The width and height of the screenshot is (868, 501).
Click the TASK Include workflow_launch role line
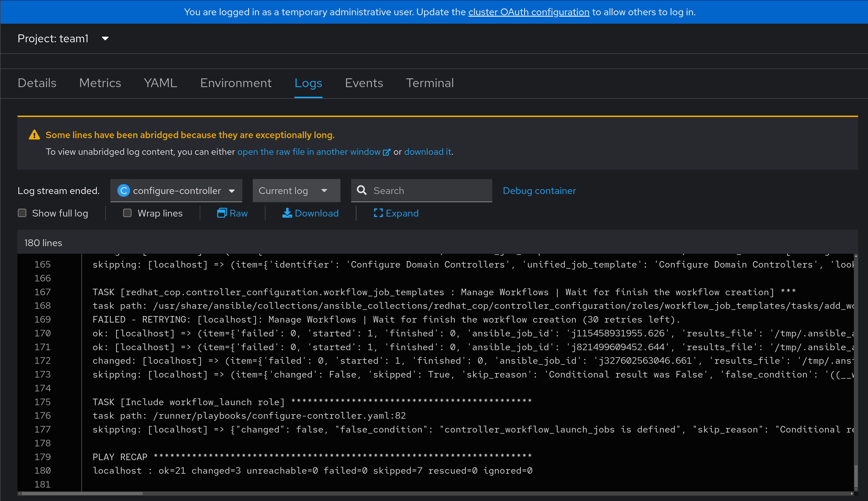312,402
